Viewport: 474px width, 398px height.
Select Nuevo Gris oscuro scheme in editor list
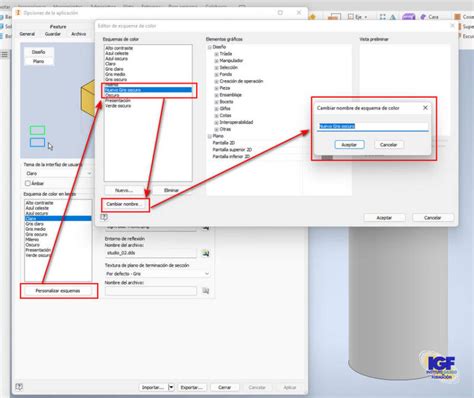click(x=148, y=90)
